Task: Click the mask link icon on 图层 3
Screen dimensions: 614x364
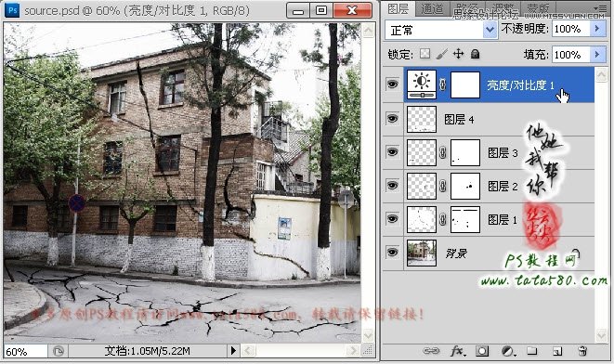Action: tap(443, 152)
